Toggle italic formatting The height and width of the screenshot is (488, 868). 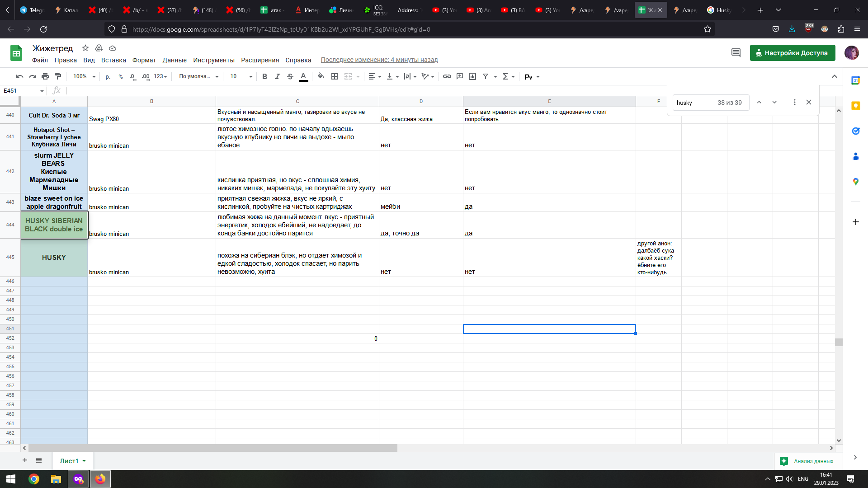(x=277, y=77)
